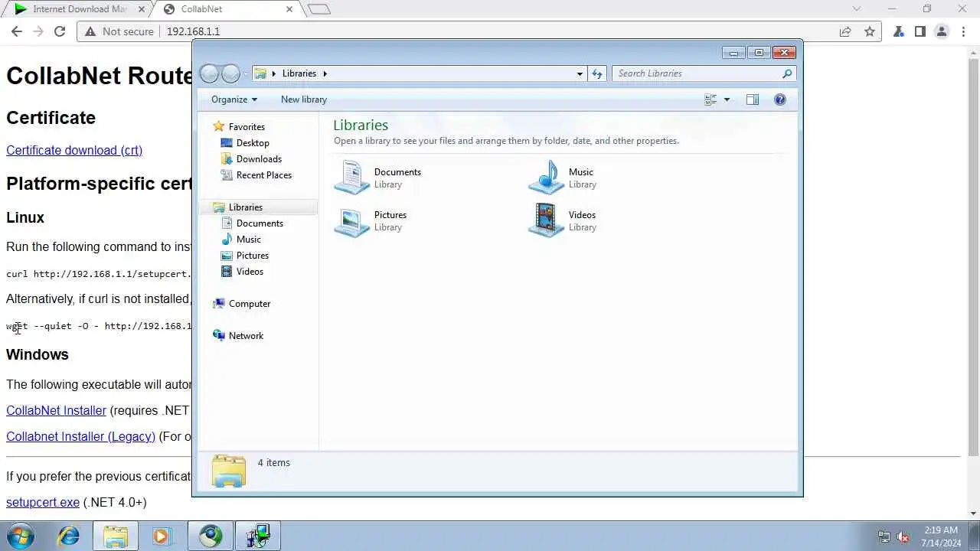This screenshot has height=551, width=980.
Task: Open Windows Explorer taskbar button
Action: click(x=116, y=536)
